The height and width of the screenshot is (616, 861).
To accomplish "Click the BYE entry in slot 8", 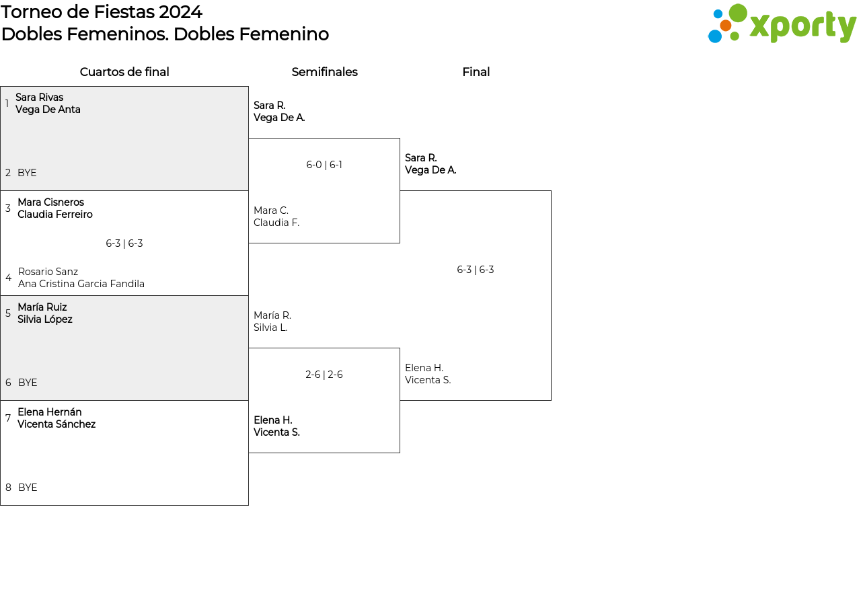I will (x=28, y=488).
